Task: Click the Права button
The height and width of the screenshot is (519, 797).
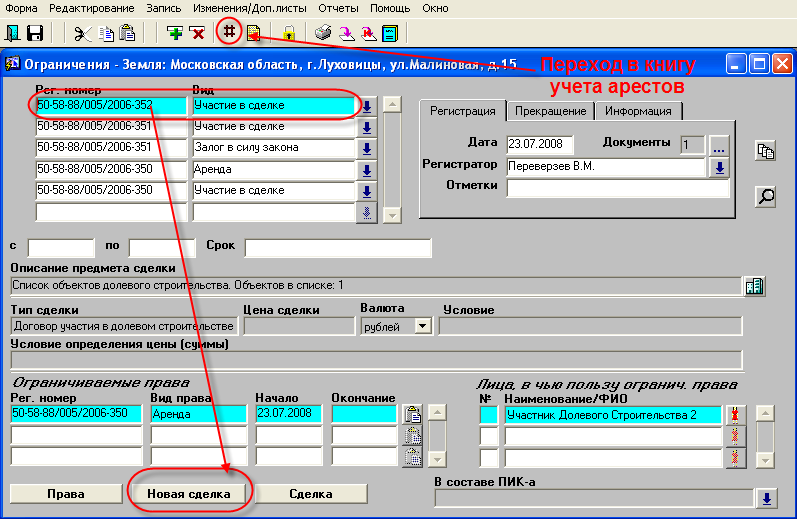Action: [66, 494]
